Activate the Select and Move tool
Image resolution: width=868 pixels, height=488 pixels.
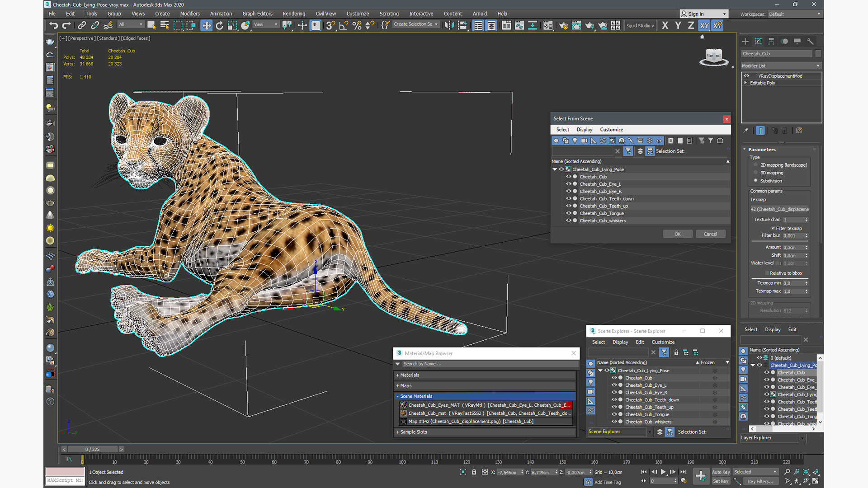pyautogui.click(x=206, y=25)
